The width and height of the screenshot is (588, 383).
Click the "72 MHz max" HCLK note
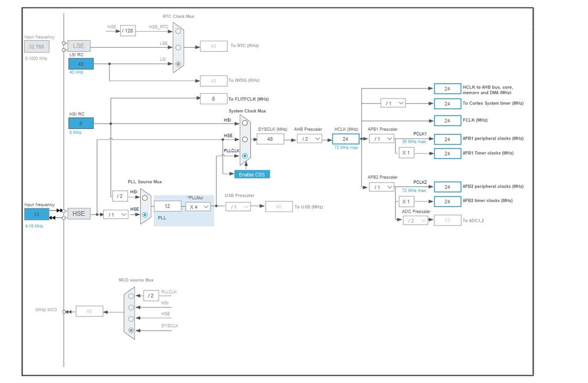[346, 148]
